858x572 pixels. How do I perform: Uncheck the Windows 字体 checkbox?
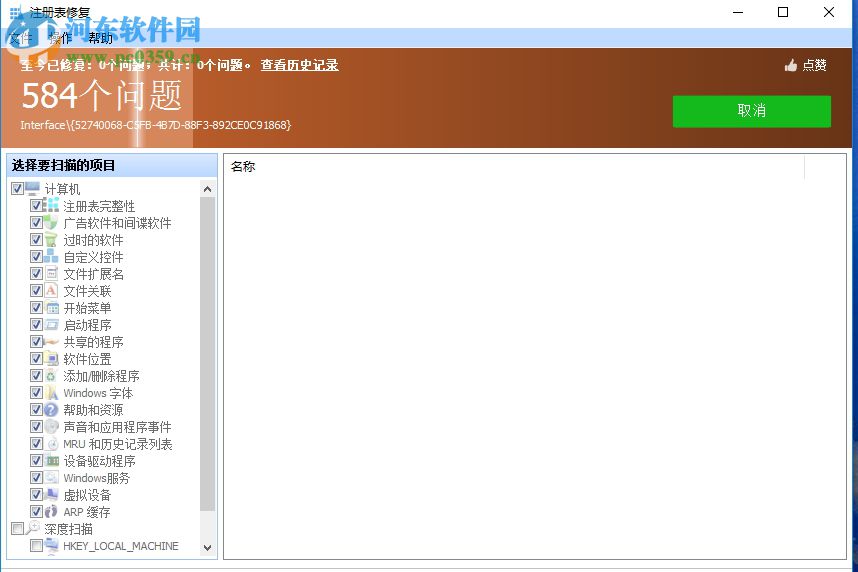(36, 393)
